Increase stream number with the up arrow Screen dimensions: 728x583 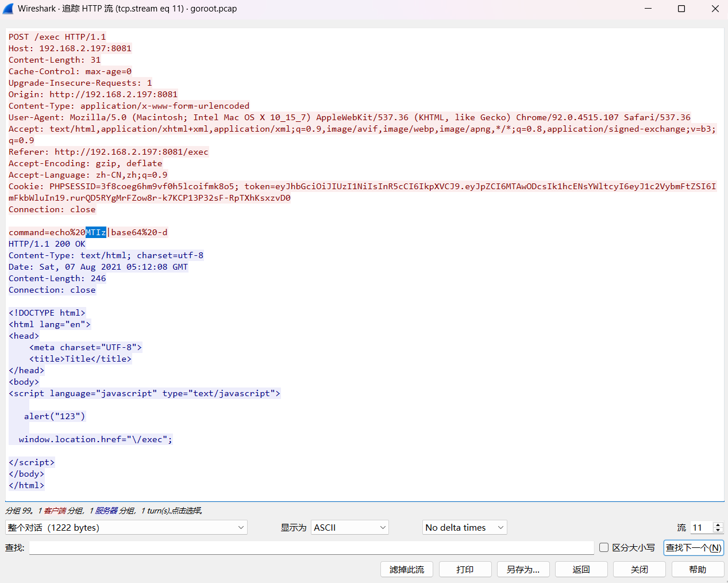[718, 524]
